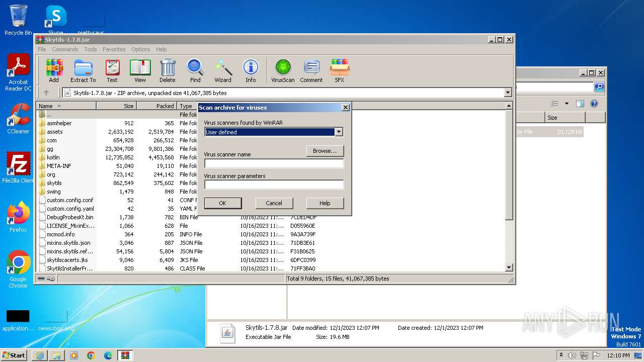Select mixins.skytils.json file
644x362 pixels.
[x=68, y=243]
